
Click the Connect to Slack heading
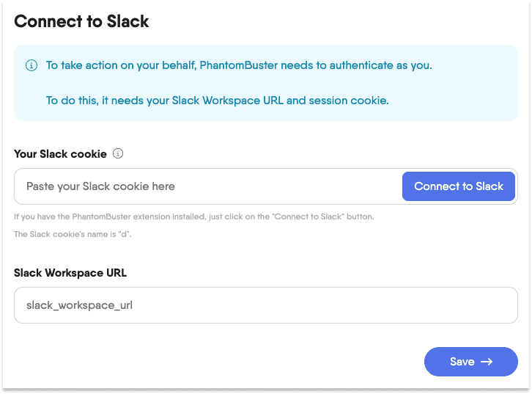pos(81,21)
